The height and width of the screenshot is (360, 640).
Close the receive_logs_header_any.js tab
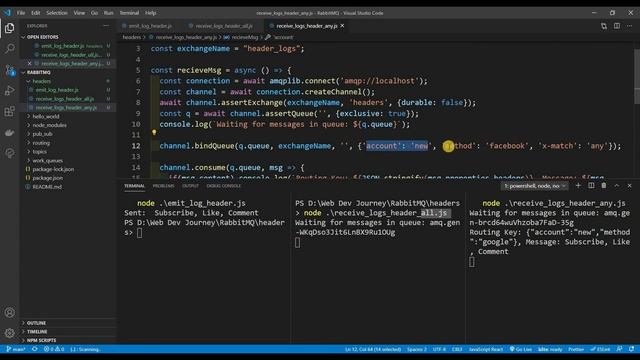[x=342, y=26]
